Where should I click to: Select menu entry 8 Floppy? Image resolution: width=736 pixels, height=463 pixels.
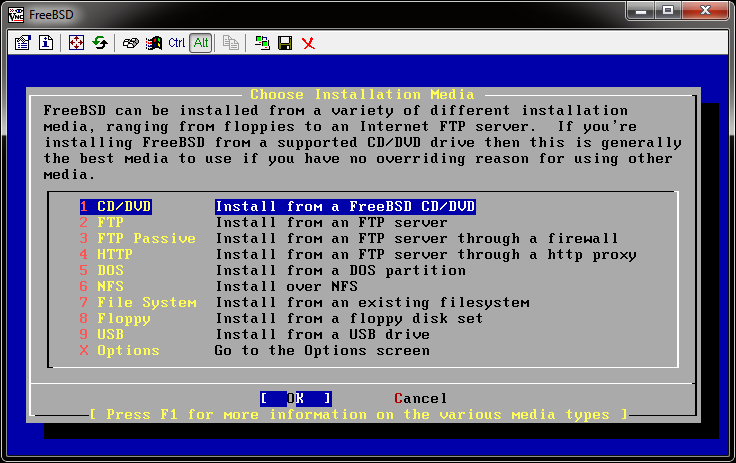(115, 318)
